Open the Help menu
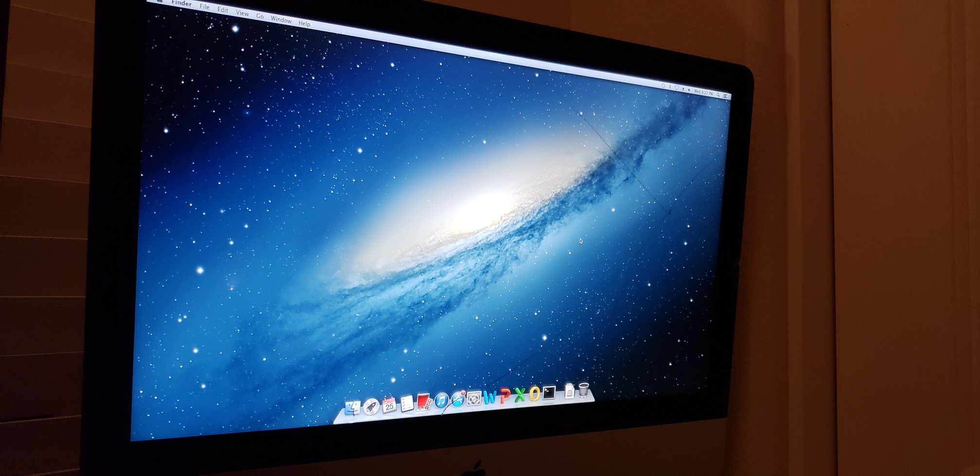This screenshot has width=980, height=476. coord(304,23)
